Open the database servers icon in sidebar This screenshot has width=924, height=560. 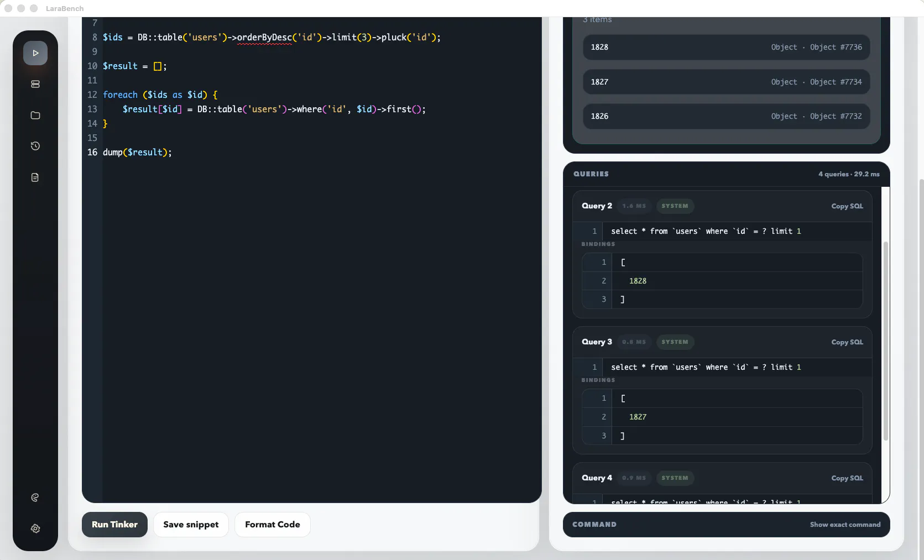[x=35, y=84]
